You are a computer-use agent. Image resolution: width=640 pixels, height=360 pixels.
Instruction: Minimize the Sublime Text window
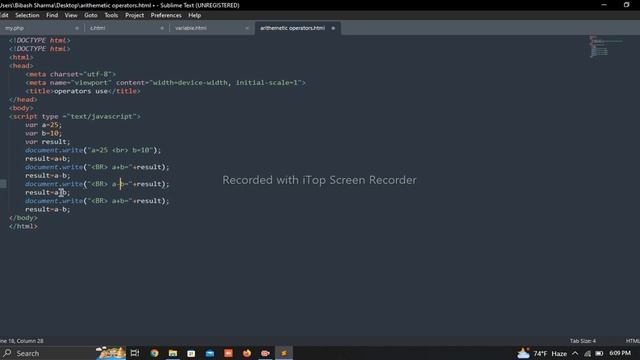[x=604, y=5]
